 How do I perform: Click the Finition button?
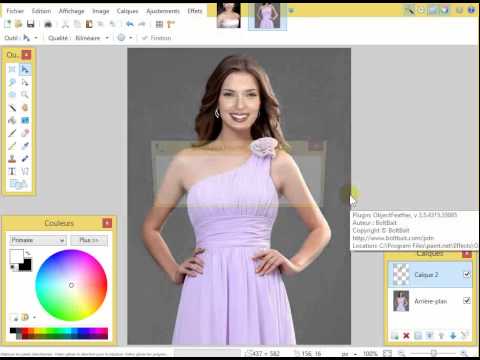(157, 38)
